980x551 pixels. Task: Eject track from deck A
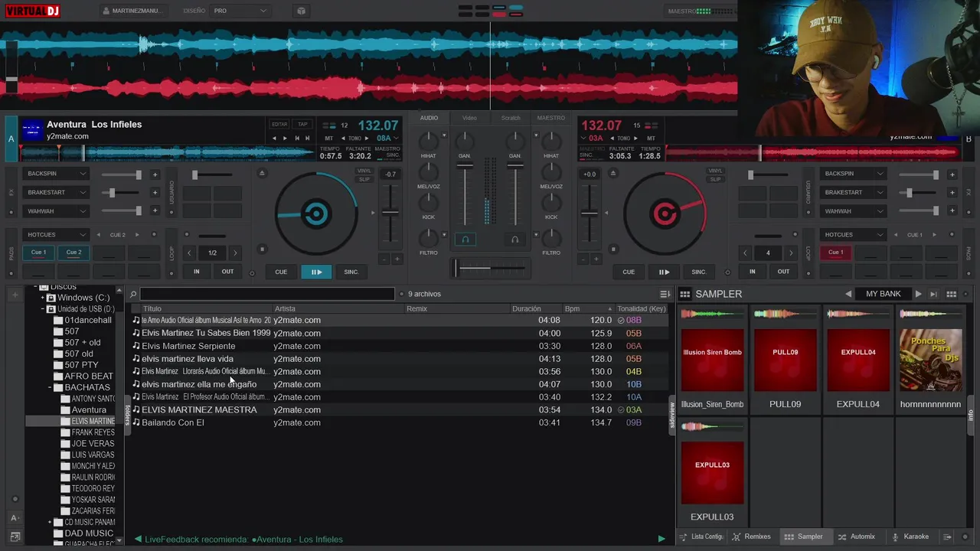pos(262,173)
